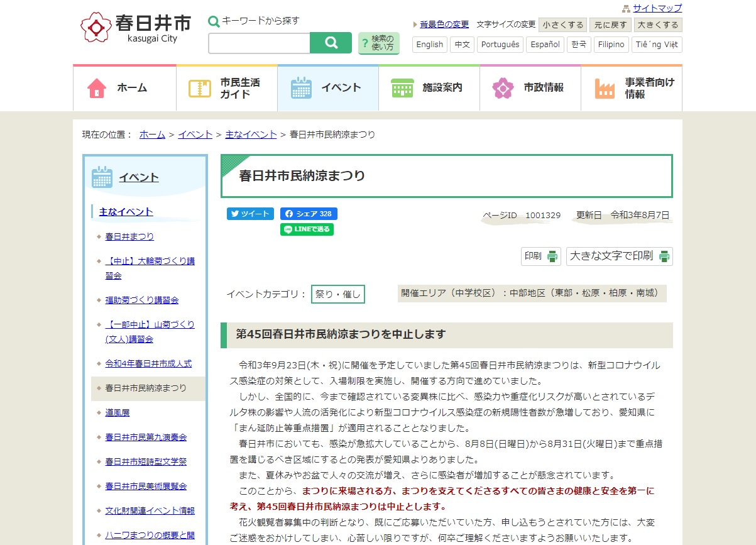Click the green search magnifier button
Image resolution: width=756 pixels, height=545 pixels.
(331, 43)
